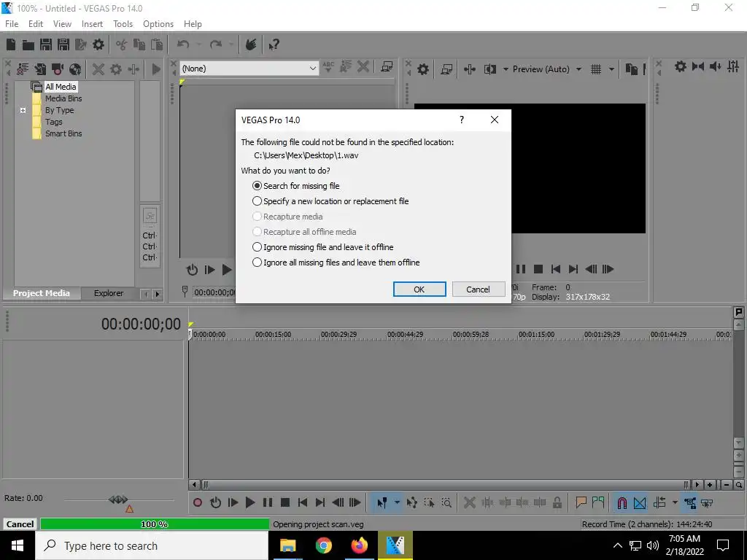Toggle Loop Playback on timeline transport
This screenshot has width=747, height=560.
tap(215, 502)
